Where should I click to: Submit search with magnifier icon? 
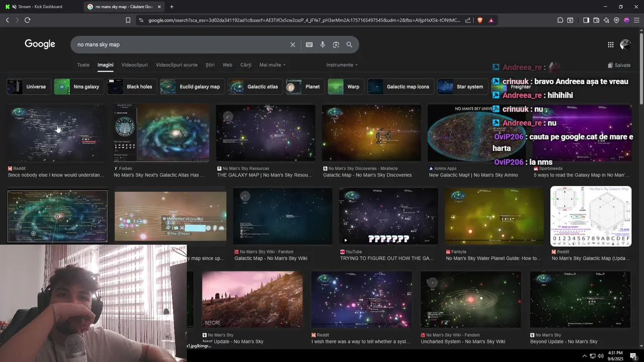[x=349, y=45]
